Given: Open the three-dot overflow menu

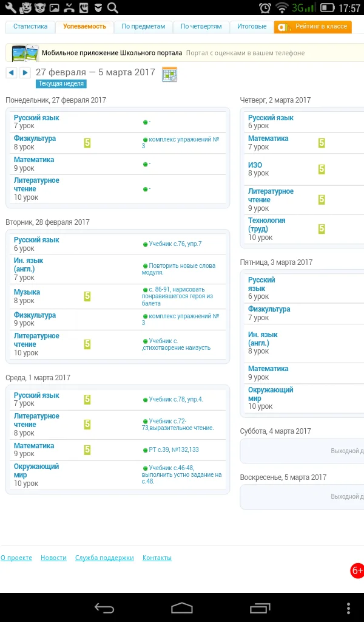Looking at the screenshot, I should [348, 607].
